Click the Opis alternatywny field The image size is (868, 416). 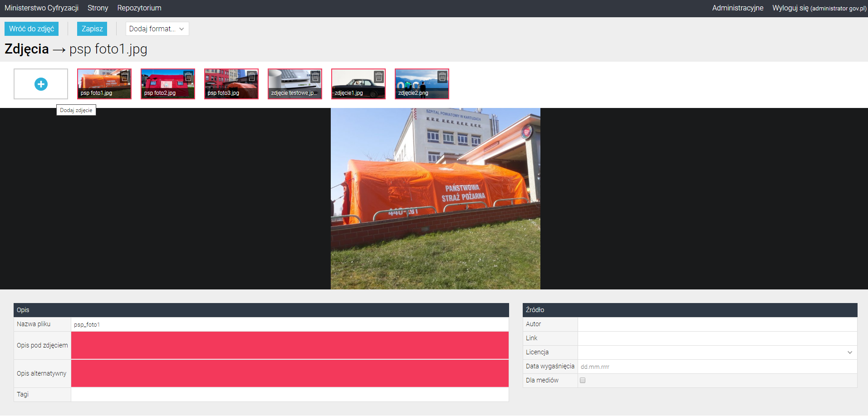(289, 373)
